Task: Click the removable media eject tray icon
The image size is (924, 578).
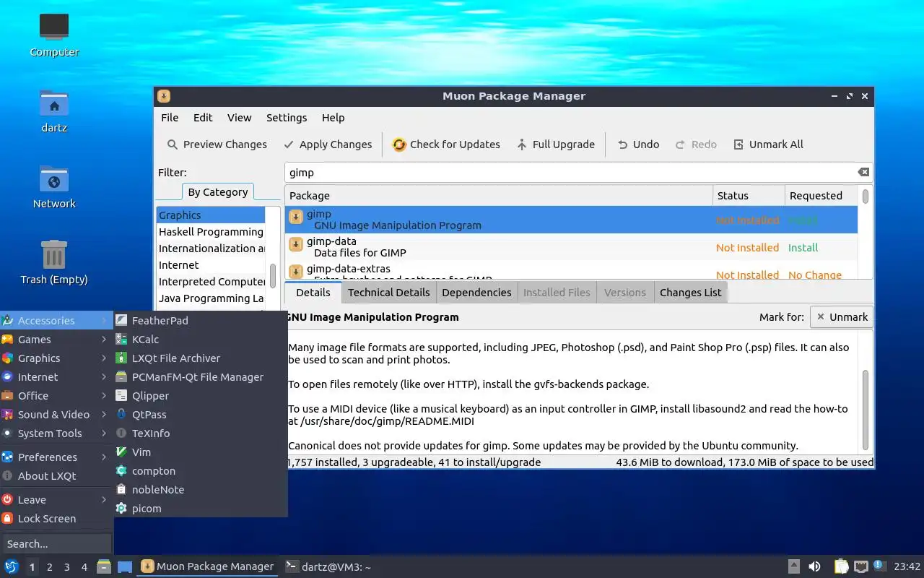Action: (793, 566)
